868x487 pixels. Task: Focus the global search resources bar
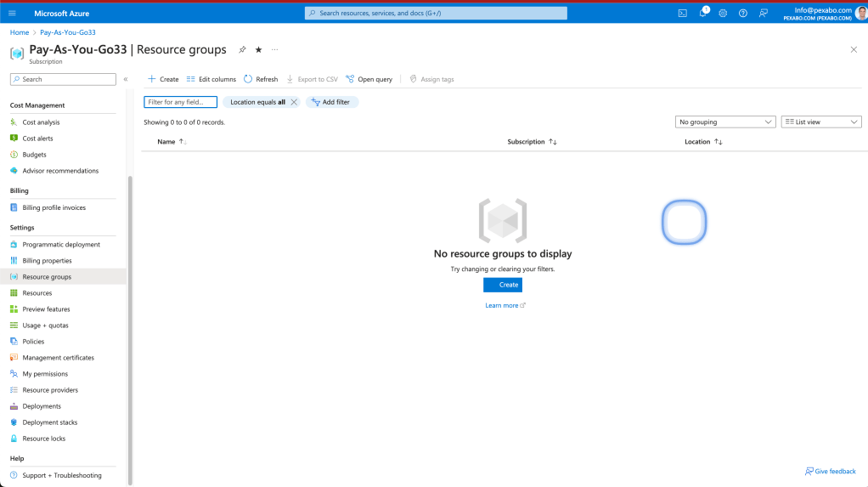[x=436, y=14]
